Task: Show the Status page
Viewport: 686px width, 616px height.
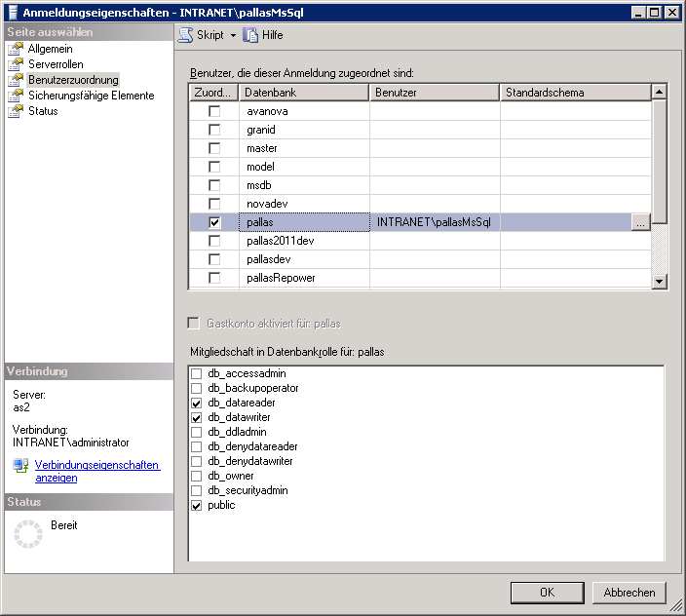Action: pos(43,111)
